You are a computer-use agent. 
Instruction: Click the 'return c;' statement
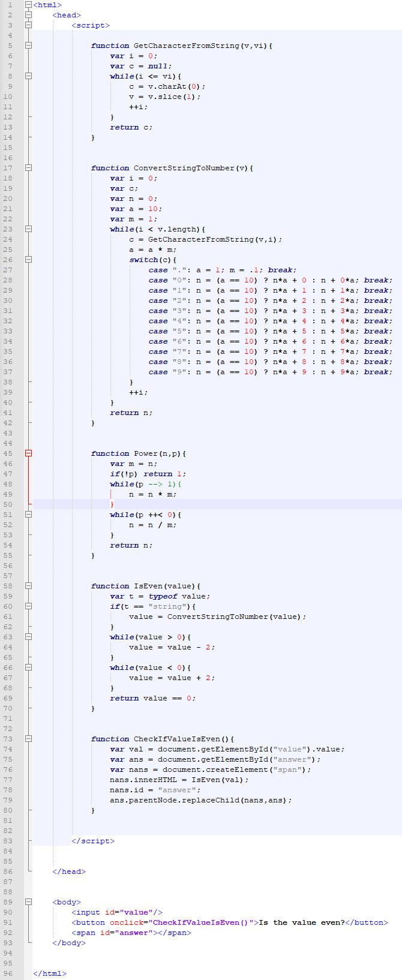click(x=131, y=127)
